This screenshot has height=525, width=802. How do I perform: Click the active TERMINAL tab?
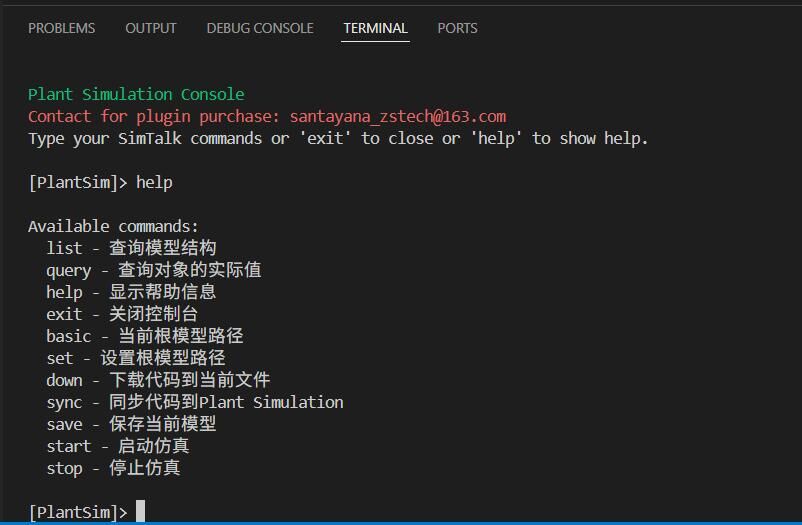pyautogui.click(x=375, y=28)
